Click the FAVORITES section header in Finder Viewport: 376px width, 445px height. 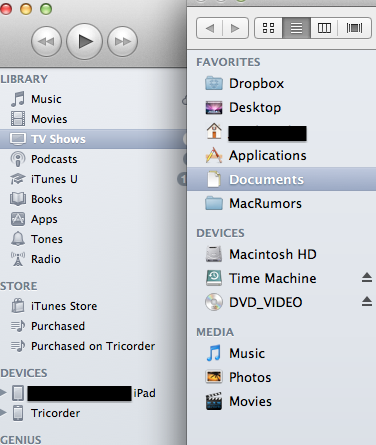point(228,62)
